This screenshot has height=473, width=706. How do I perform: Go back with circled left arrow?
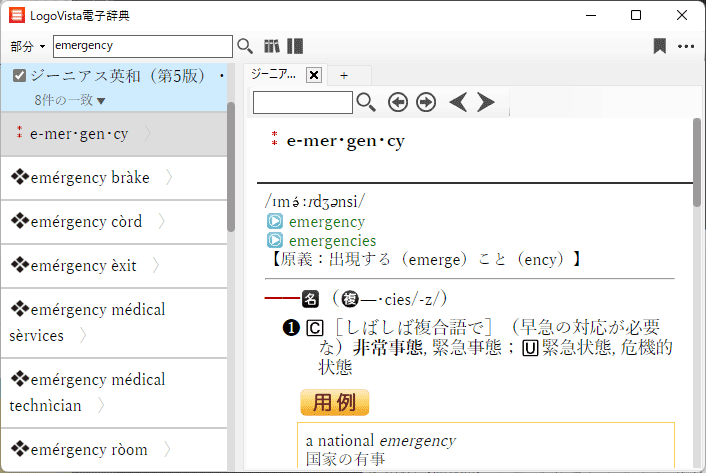click(x=398, y=102)
